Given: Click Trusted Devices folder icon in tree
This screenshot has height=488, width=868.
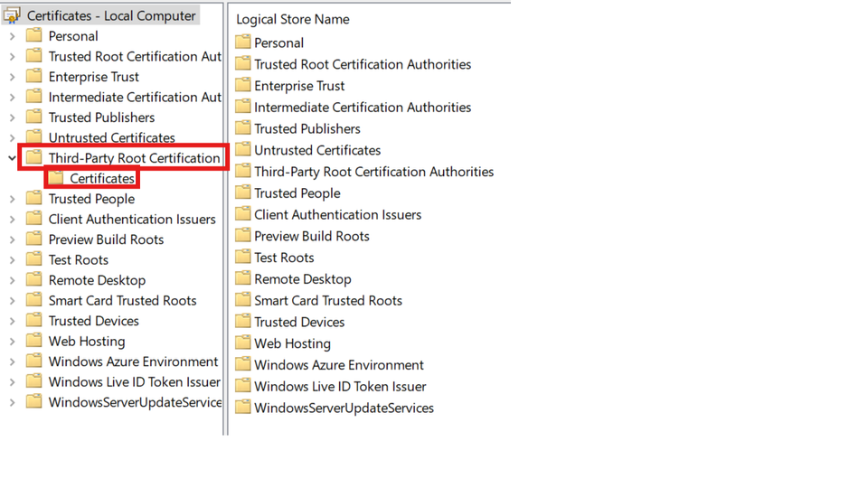Looking at the screenshot, I should (x=33, y=320).
